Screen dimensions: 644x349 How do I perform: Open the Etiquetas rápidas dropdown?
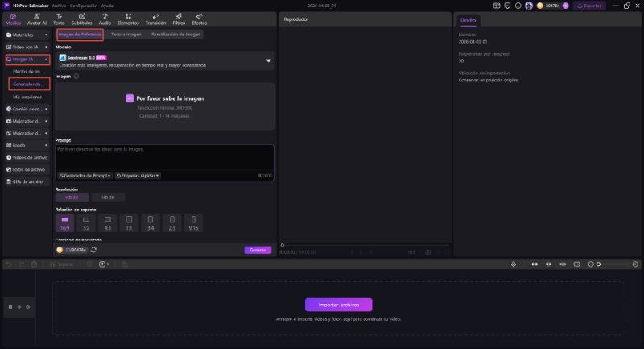tap(138, 175)
